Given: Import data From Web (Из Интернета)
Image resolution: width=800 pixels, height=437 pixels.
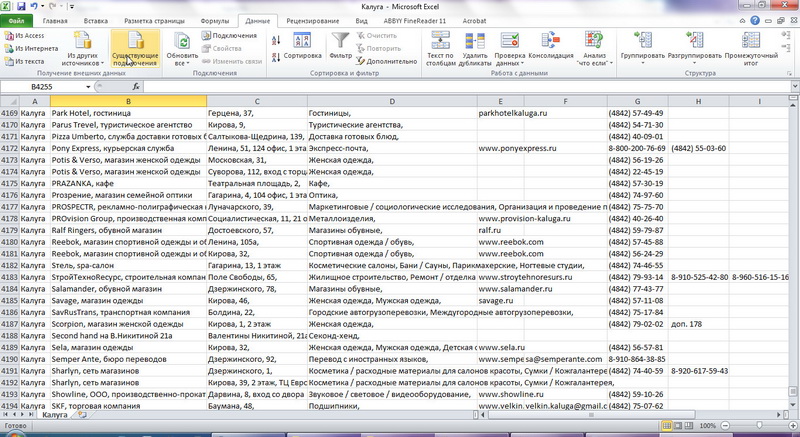Looking at the screenshot, I should [x=31, y=48].
